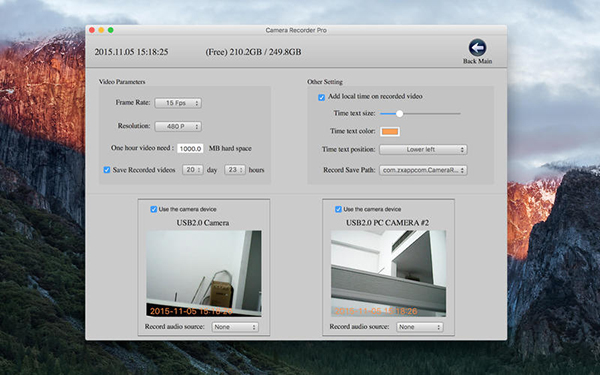
Task: Open the hours count stepper
Action: click(x=235, y=170)
